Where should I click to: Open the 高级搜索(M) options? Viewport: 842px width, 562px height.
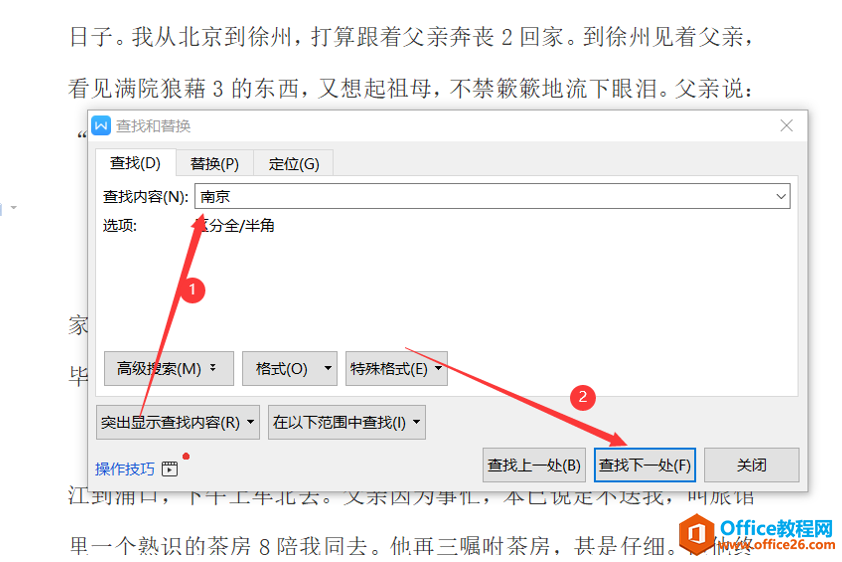click(169, 368)
